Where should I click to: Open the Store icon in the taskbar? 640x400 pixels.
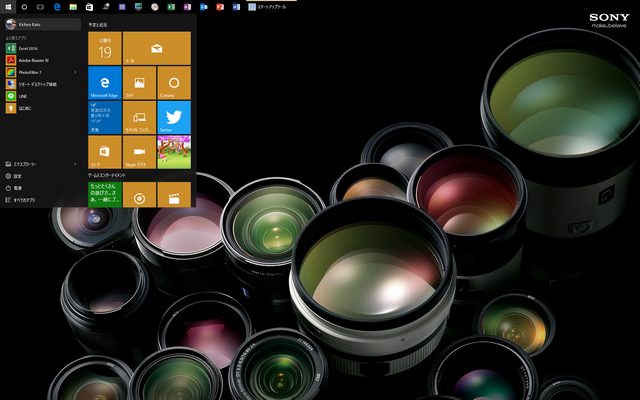(x=89, y=7)
